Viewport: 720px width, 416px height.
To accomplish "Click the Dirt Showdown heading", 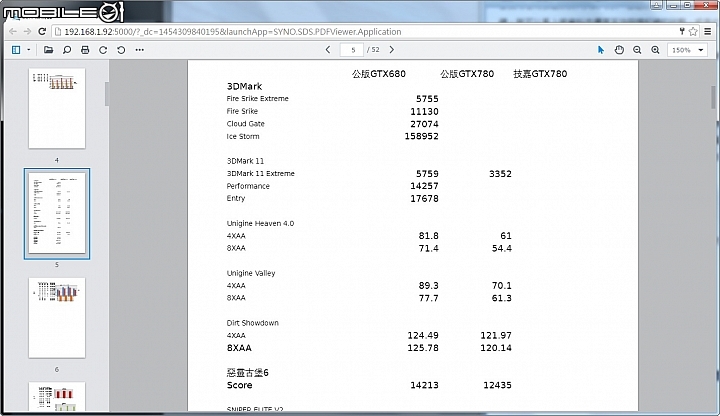I will point(253,323).
